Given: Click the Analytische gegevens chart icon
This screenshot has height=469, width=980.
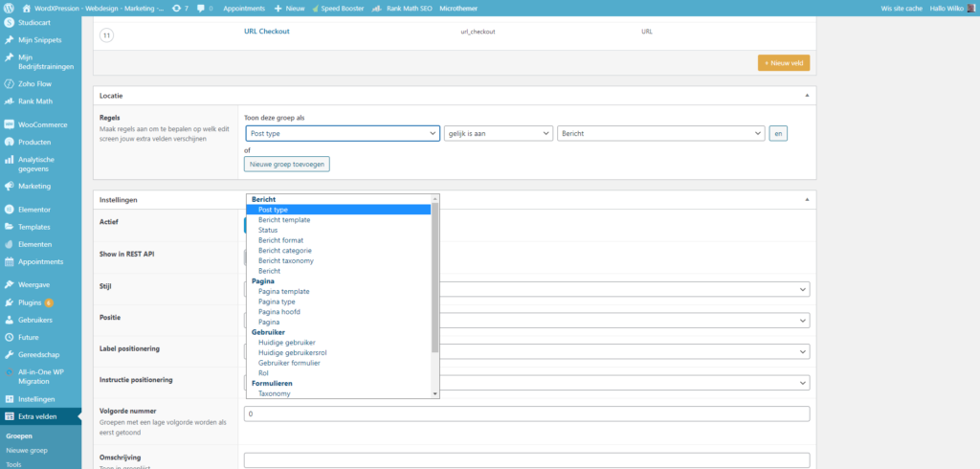Looking at the screenshot, I should [x=9, y=160].
